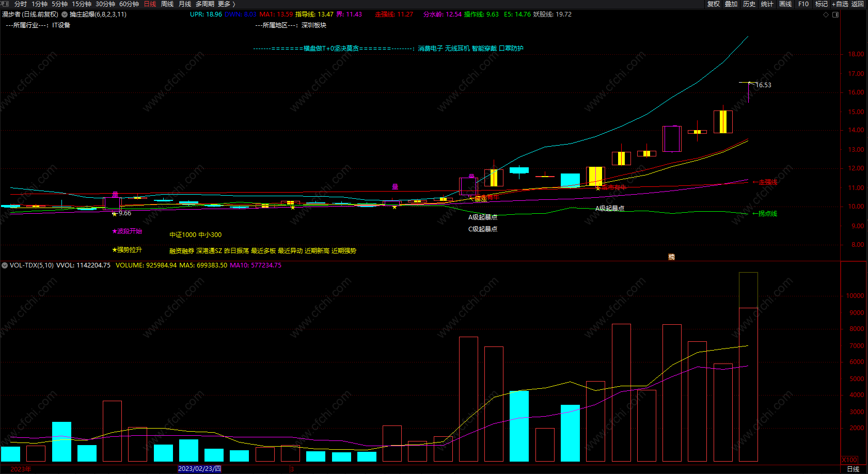This screenshot has height=474, width=868.
Task: Click the 漫步者 (日线.前复权) stock title
Action: pos(30,14)
